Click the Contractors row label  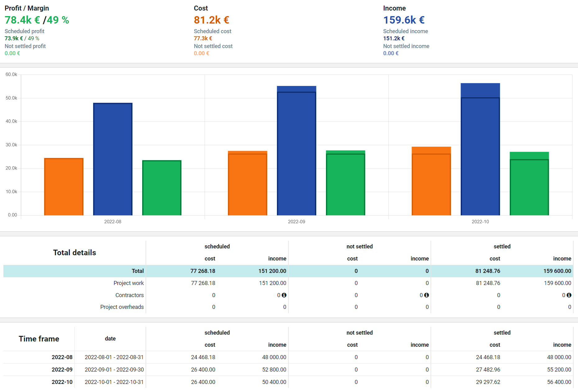pos(129,295)
